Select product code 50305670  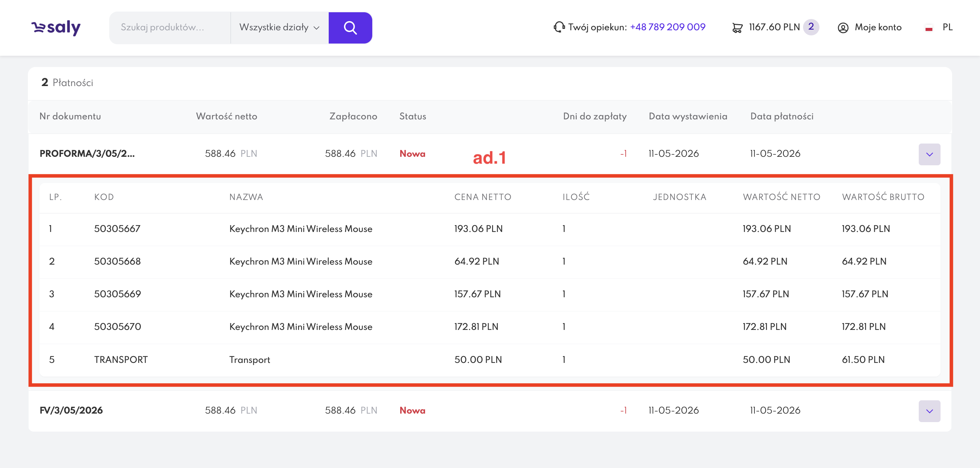click(x=117, y=327)
